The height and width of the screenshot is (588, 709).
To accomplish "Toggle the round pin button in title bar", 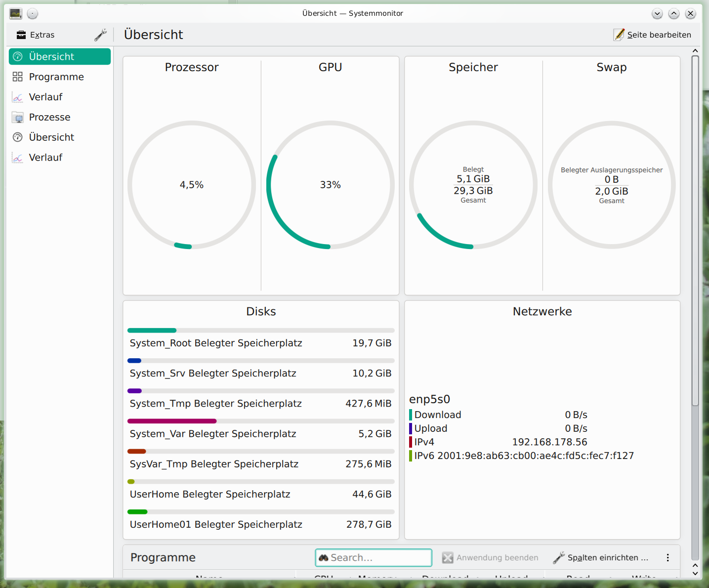I will pos(33,14).
